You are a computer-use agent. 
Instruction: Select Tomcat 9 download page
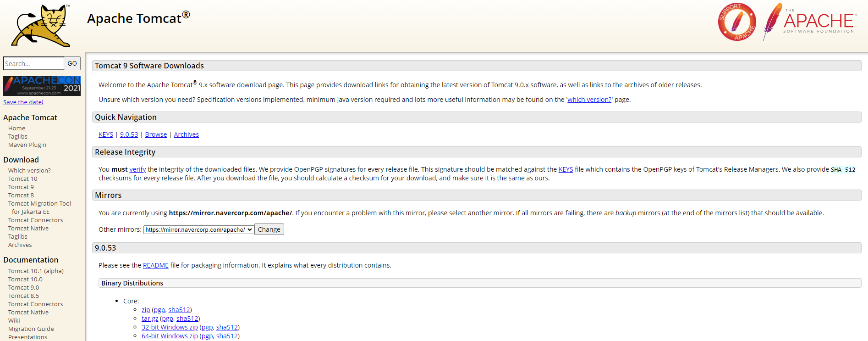pos(21,187)
